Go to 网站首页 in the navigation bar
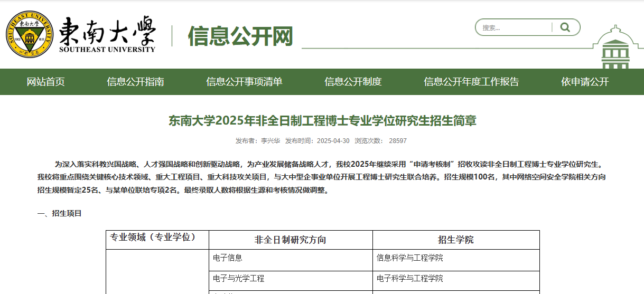Screen dimensions: 644x294 click(46, 82)
